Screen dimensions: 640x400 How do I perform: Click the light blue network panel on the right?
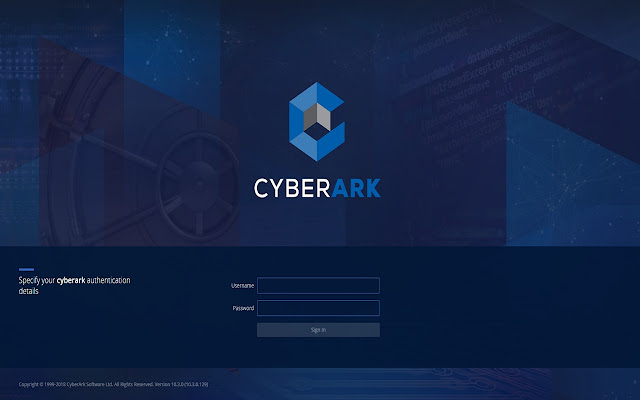(x=573, y=176)
